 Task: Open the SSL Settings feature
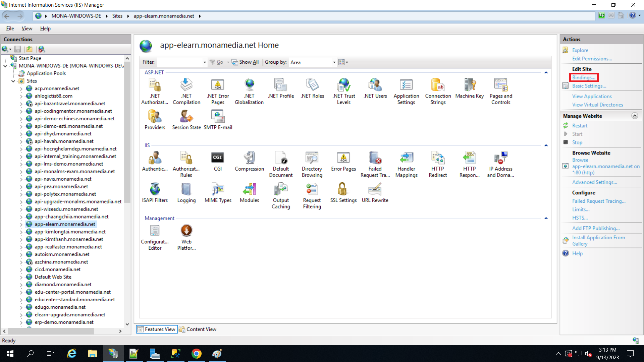(x=343, y=193)
